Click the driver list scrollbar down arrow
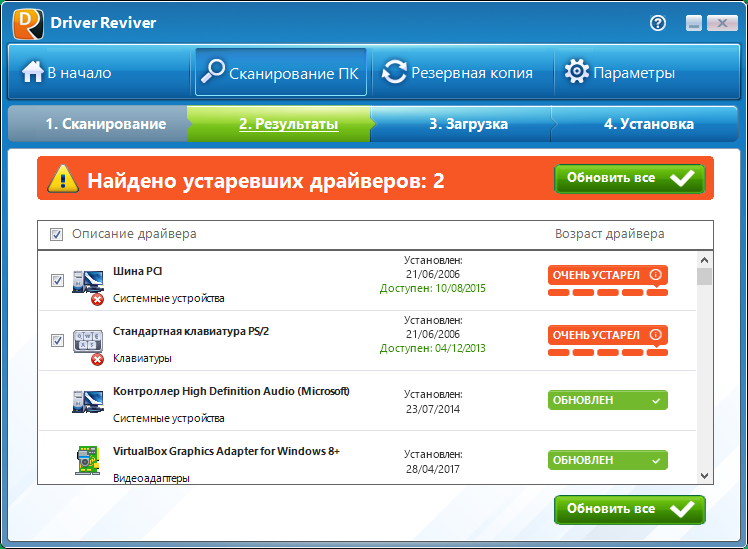Screen dimensions: 748x549 click(x=704, y=476)
